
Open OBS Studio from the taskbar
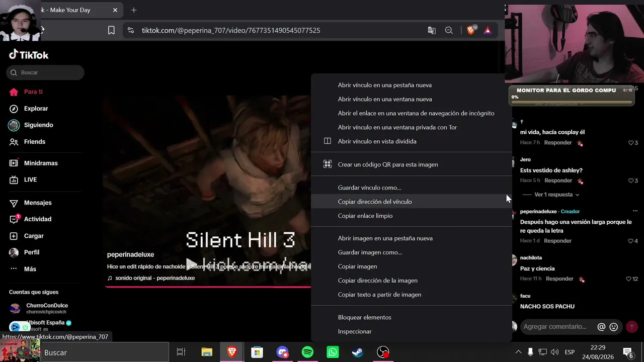click(383, 352)
